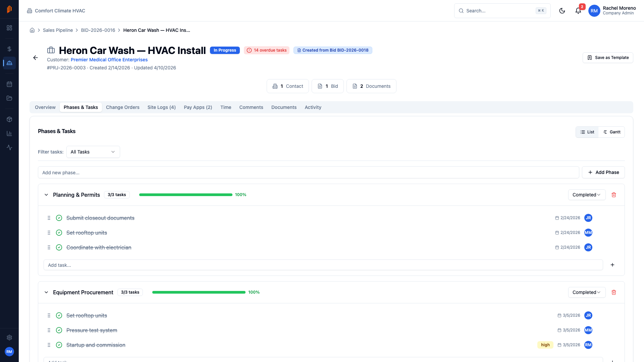
Task: Click the plus icon to add Planning task
Action: [x=612, y=265]
